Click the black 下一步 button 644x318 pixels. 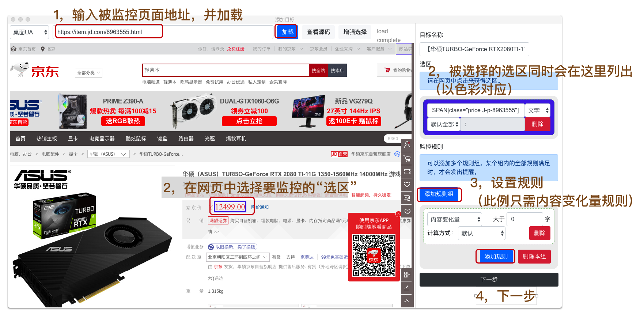489,280
